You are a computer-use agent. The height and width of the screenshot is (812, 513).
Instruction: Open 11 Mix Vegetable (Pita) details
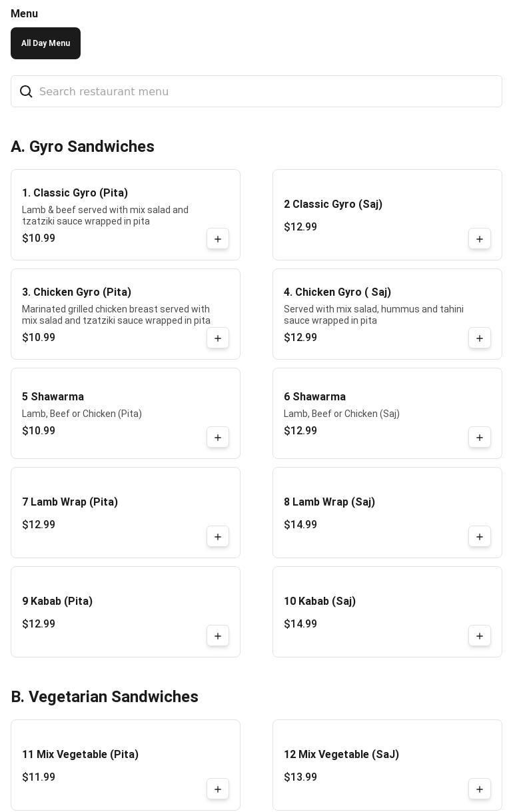click(80, 755)
